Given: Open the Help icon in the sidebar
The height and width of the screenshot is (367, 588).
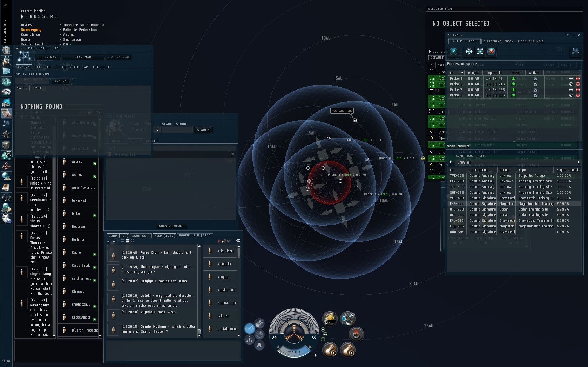Looking at the screenshot, I should tap(6, 219).
